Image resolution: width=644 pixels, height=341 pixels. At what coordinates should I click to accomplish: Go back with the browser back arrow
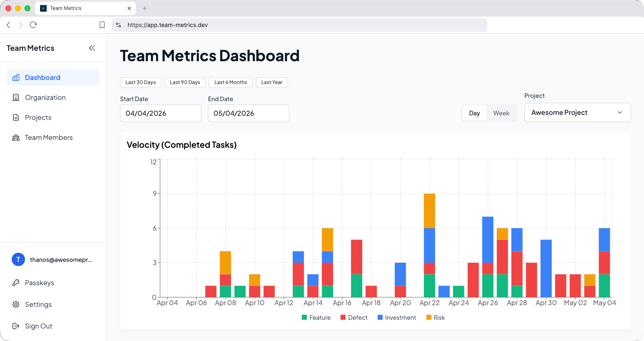(8, 25)
